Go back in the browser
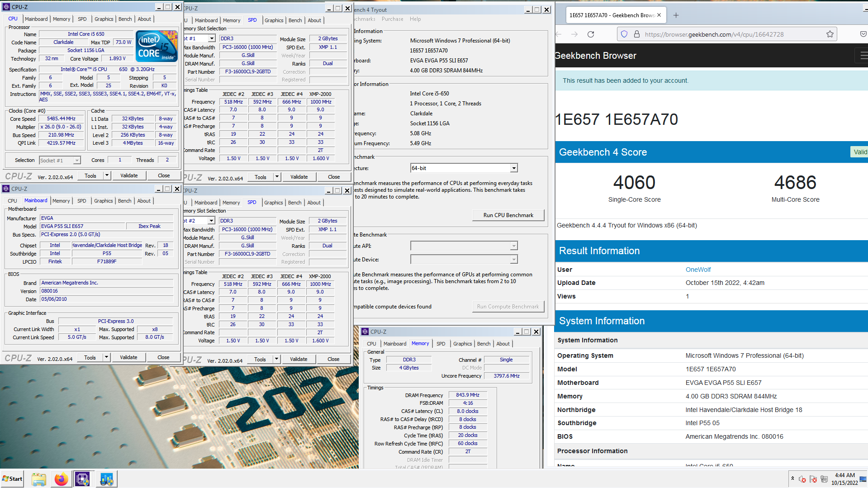This screenshot has width=868, height=488. click(559, 34)
